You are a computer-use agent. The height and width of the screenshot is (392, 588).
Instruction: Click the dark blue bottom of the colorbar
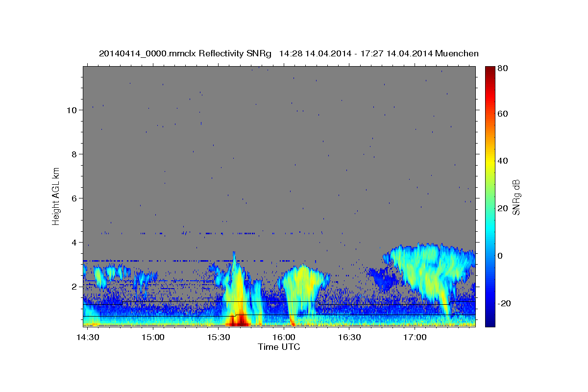[x=490, y=321]
